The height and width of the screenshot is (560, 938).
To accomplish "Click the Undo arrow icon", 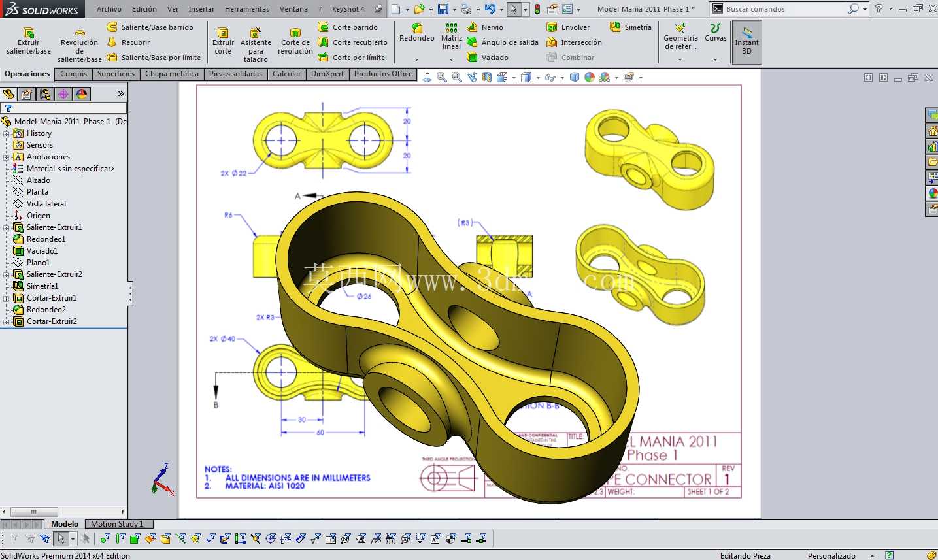I will [x=490, y=9].
